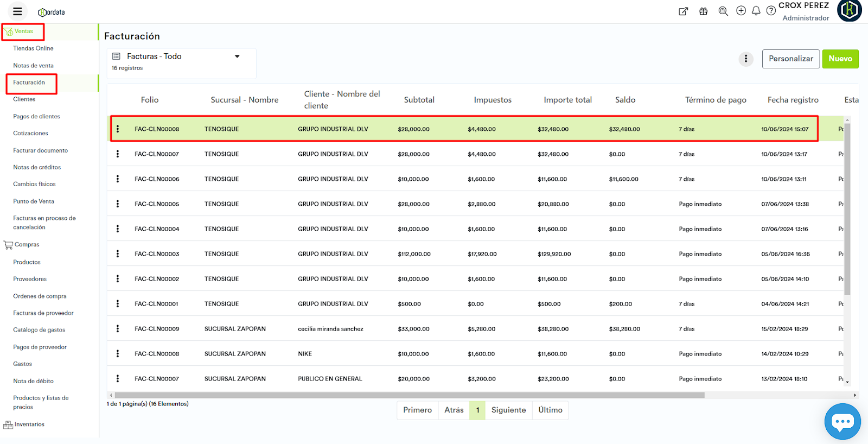Open the help question mark icon
Screen dimensions: 868x444
[x=771, y=11]
